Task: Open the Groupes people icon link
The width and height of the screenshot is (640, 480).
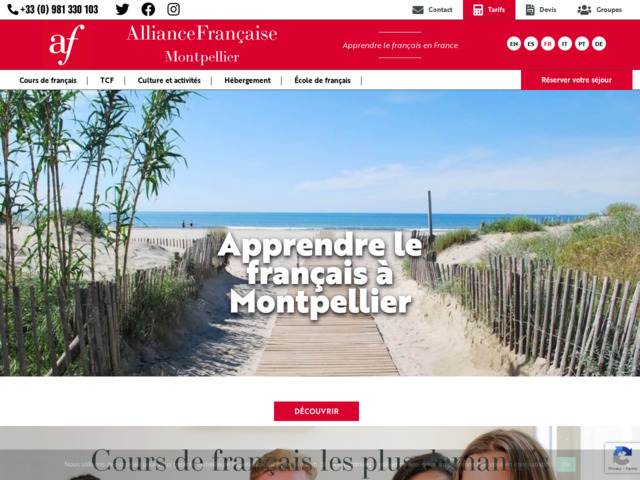Action: tap(584, 10)
